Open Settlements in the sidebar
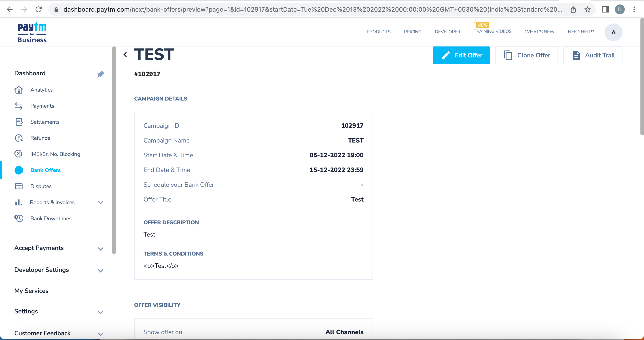644x340 pixels. coord(45,122)
